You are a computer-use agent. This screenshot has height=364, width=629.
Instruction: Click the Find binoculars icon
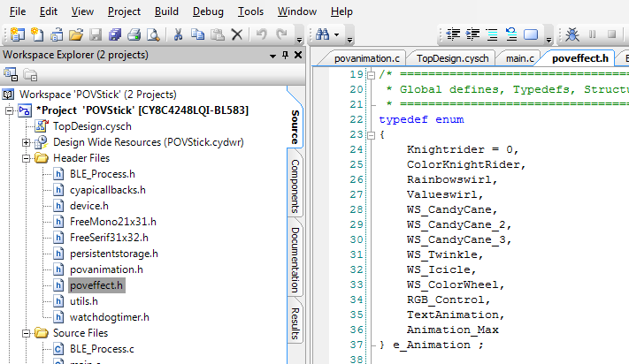tap(323, 34)
